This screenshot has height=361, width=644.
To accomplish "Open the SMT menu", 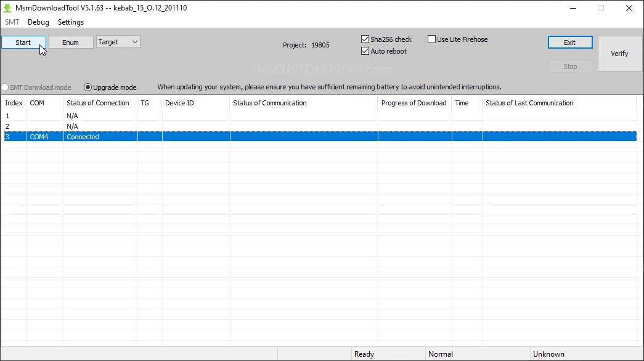I will click(12, 22).
